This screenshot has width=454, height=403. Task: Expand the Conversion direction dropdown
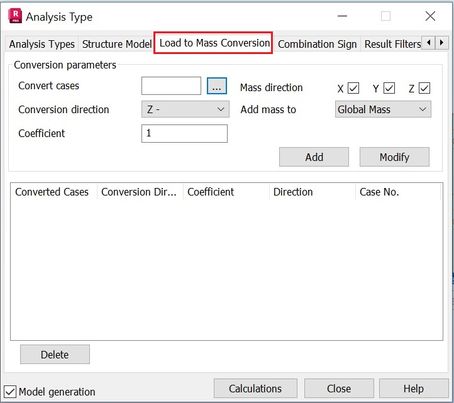pos(185,109)
